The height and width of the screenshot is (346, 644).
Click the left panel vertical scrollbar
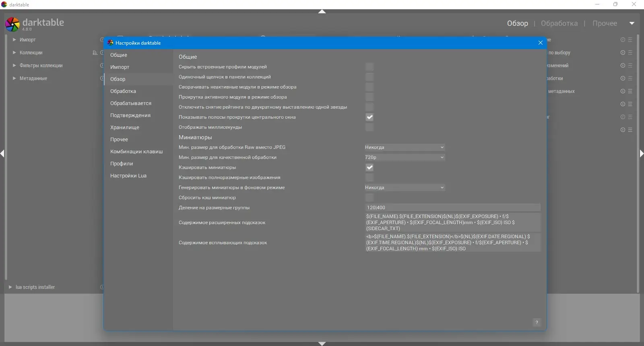(x=6, y=157)
